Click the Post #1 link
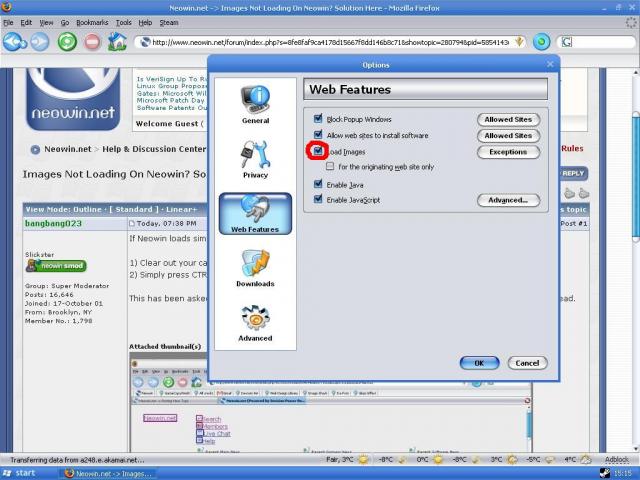This screenshot has height=480, width=640. (x=574, y=224)
